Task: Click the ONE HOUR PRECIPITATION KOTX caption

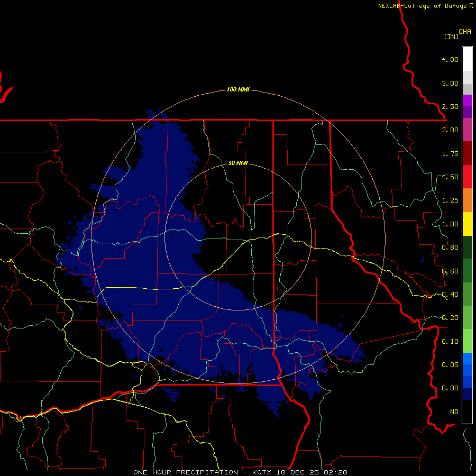Action: pyautogui.click(x=240, y=472)
